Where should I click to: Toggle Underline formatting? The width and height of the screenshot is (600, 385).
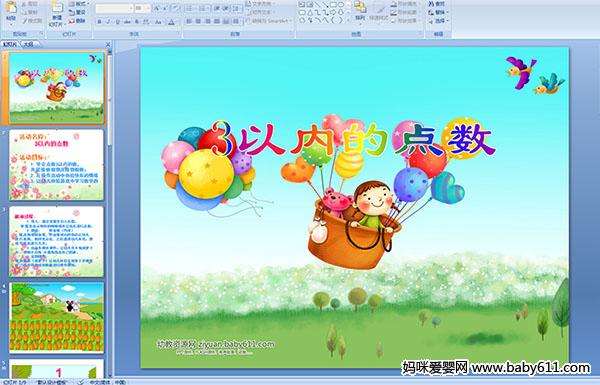pos(117,22)
